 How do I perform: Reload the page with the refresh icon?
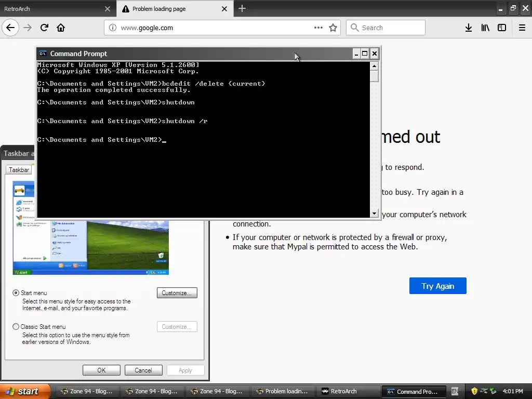44,28
